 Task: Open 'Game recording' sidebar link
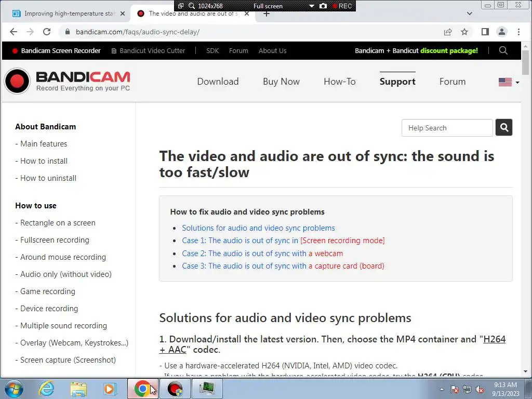click(47, 291)
